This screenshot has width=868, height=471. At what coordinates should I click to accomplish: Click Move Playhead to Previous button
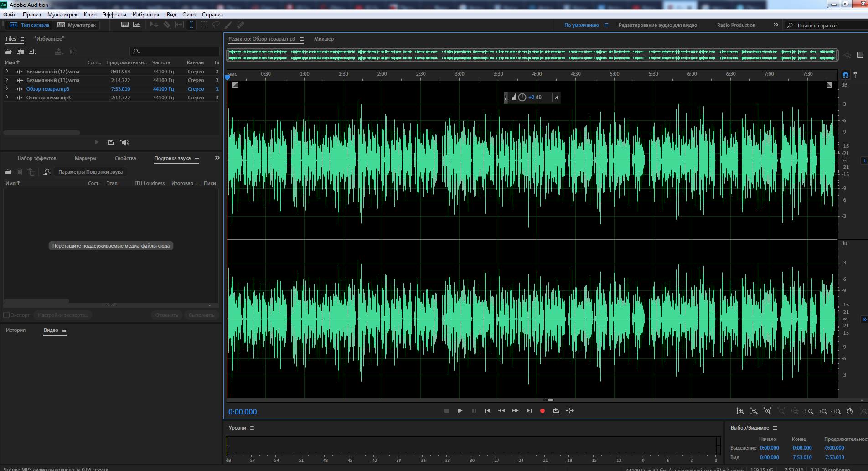(x=487, y=411)
